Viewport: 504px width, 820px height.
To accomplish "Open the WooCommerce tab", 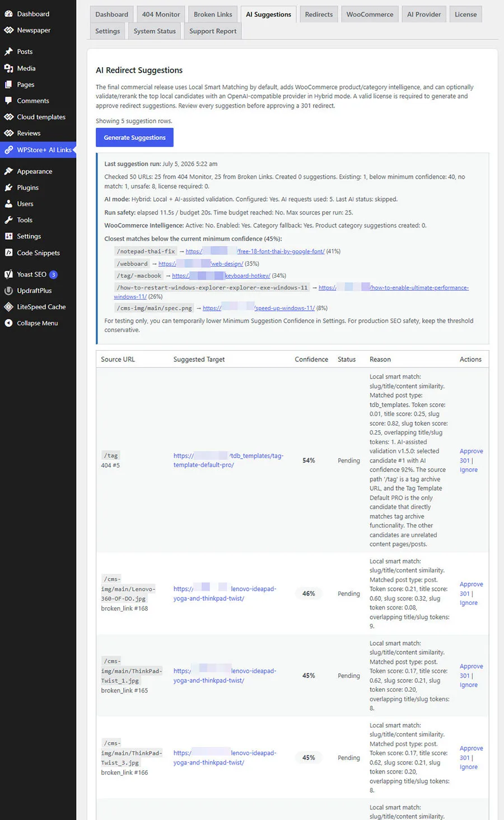I will click(x=370, y=14).
